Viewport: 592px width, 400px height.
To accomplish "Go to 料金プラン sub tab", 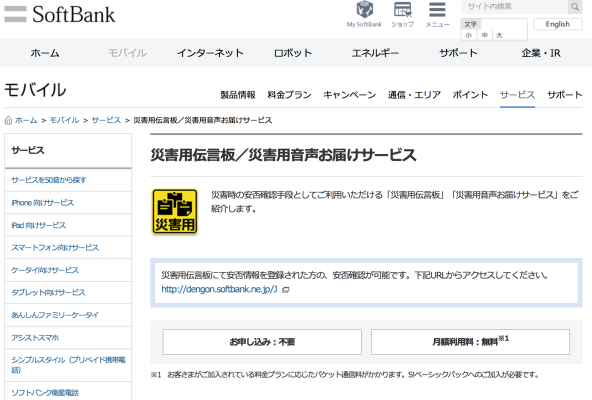I will pos(289,95).
